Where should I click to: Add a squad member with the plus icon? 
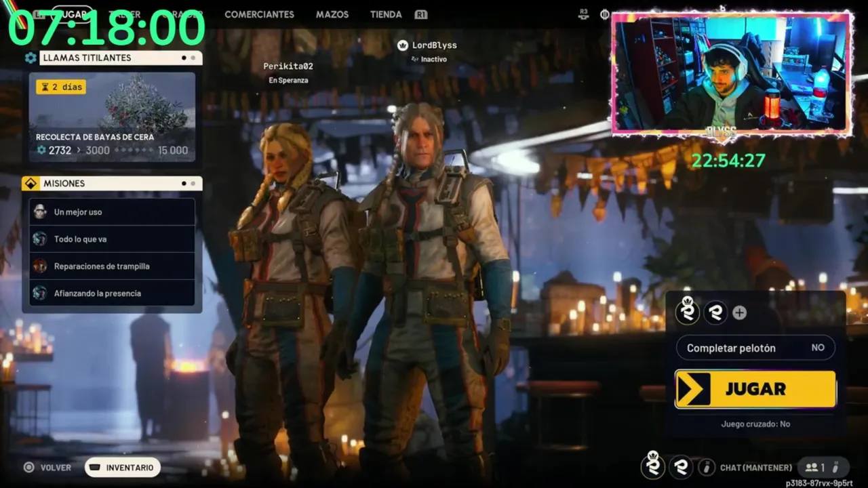click(x=740, y=312)
